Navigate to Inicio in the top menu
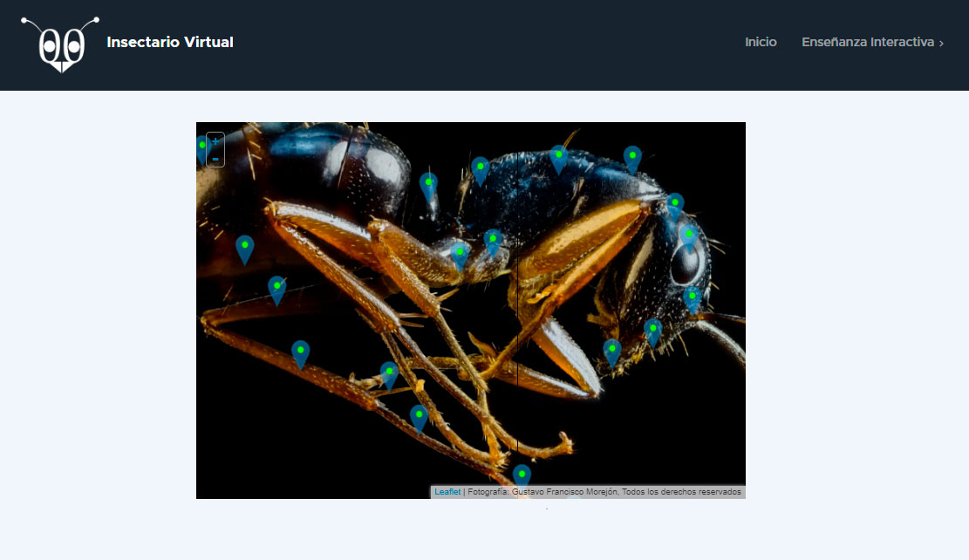The height and width of the screenshot is (560, 969). (x=761, y=42)
